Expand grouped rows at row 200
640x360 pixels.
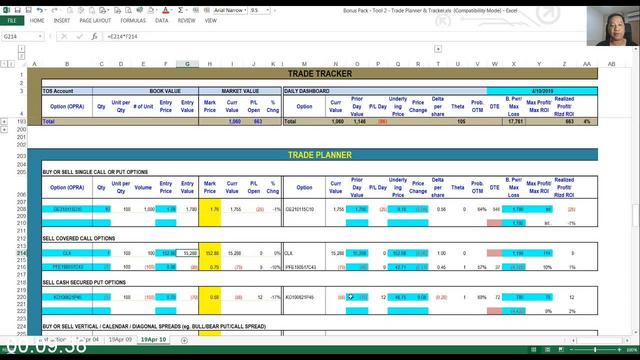pyautogui.click(x=4, y=129)
